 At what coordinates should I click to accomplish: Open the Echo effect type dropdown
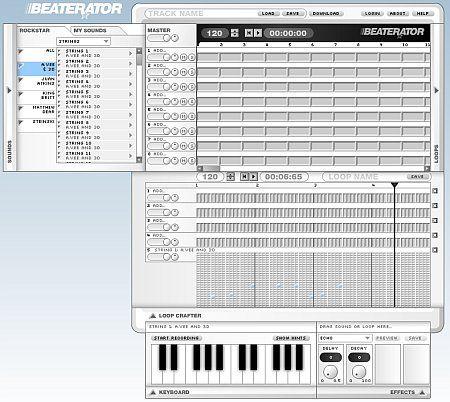point(345,338)
